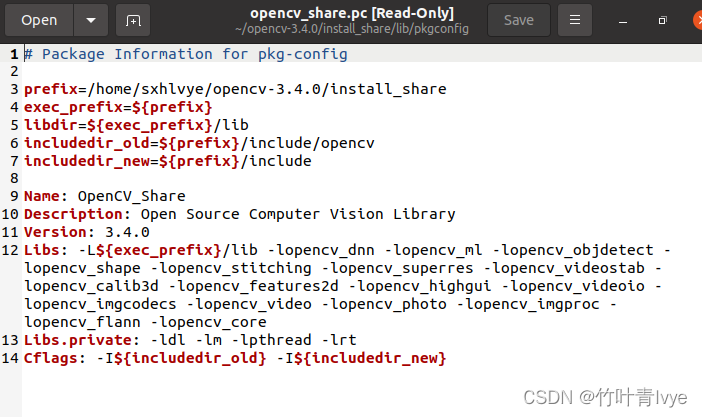Click '-lopencv_objdetect' library flag
Image resolution: width=702 pixels, height=417 pixels.
(573, 250)
